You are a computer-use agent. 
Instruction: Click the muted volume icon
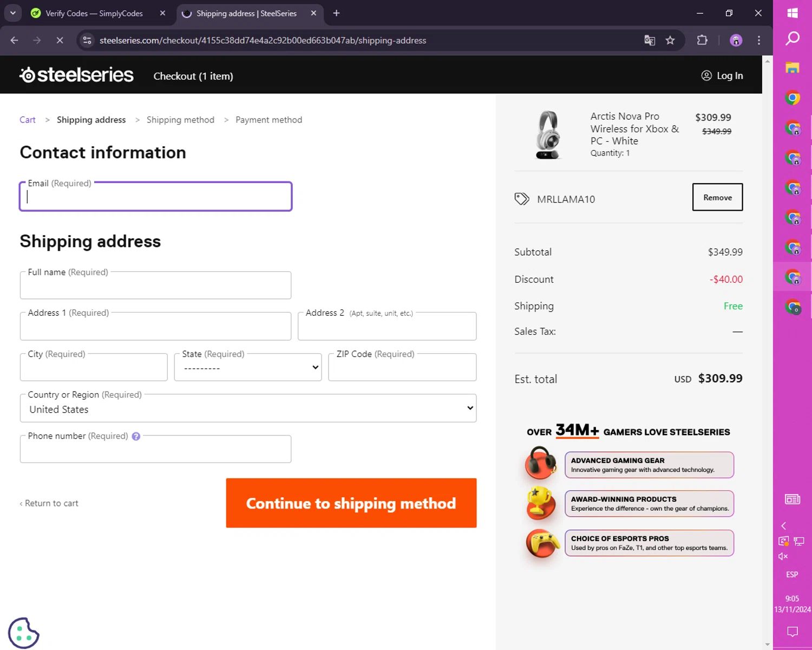[x=783, y=556]
